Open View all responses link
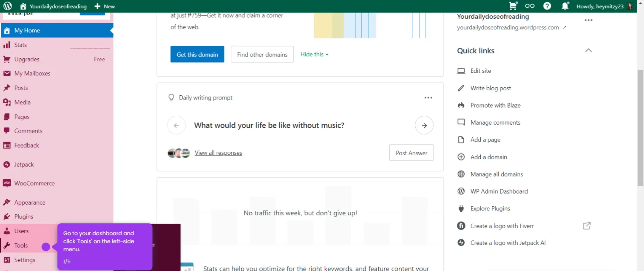 pos(218,153)
